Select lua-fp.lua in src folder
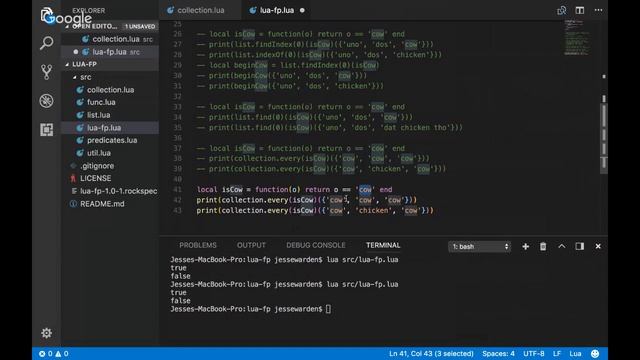The image size is (640, 360). [110, 128]
